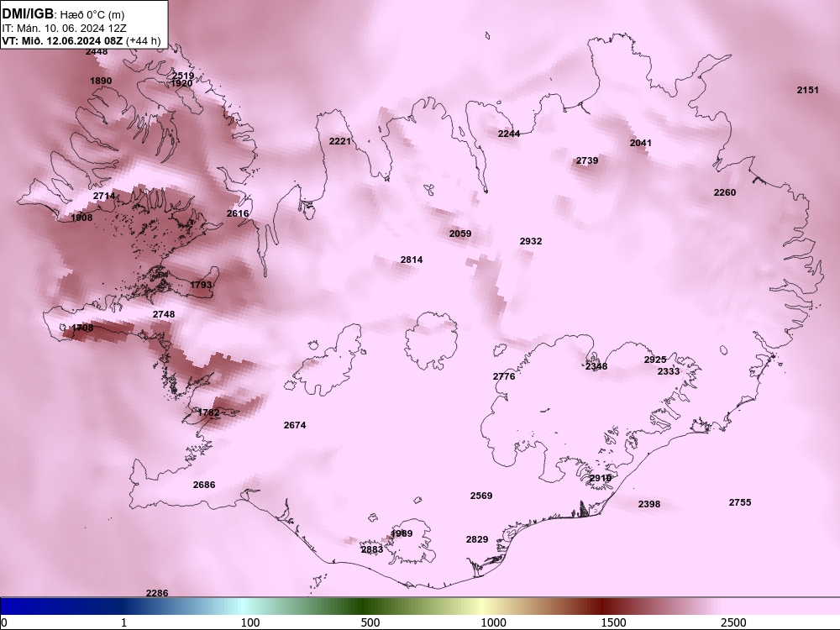Click the 2244 height value
Screen dimensions: 840x630
[x=509, y=134]
